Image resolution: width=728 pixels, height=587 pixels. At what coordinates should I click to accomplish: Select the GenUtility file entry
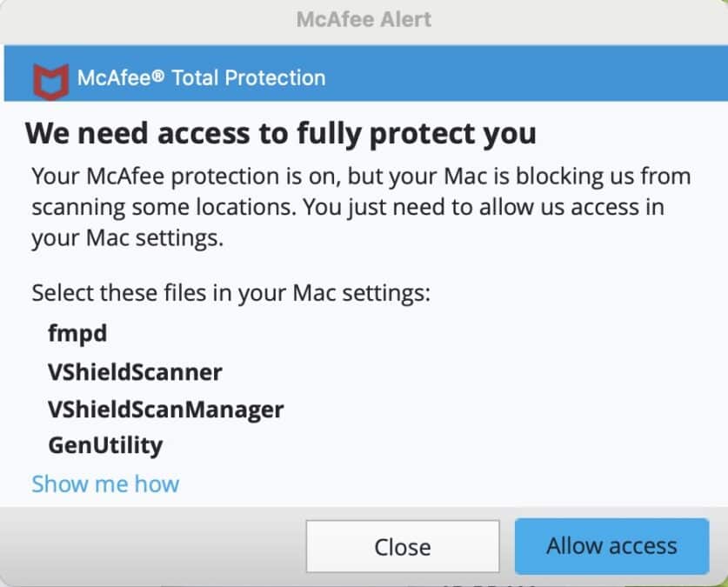105,446
